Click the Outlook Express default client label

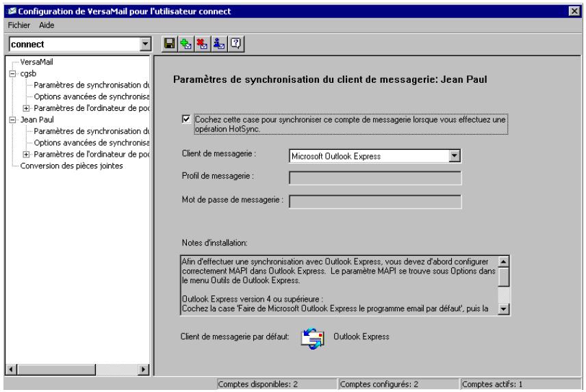361,337
